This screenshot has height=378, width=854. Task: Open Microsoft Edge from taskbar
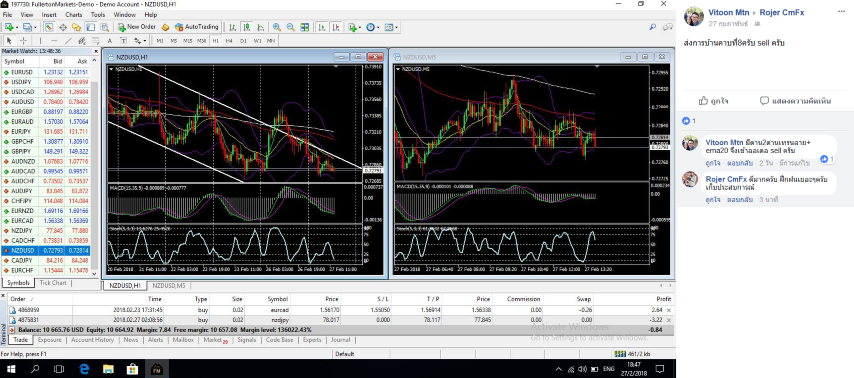click(x=84, y=369)
